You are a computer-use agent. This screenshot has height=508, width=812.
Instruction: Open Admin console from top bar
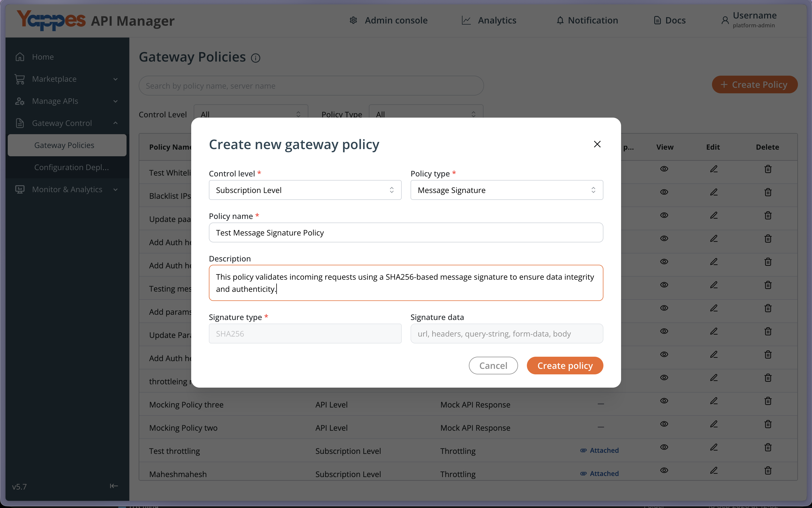[x=388, y=20]
